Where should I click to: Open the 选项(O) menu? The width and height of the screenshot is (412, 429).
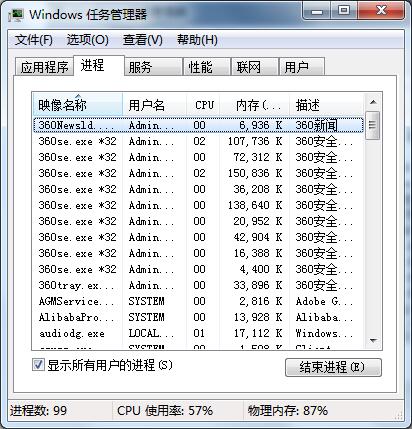click(88, 40)
